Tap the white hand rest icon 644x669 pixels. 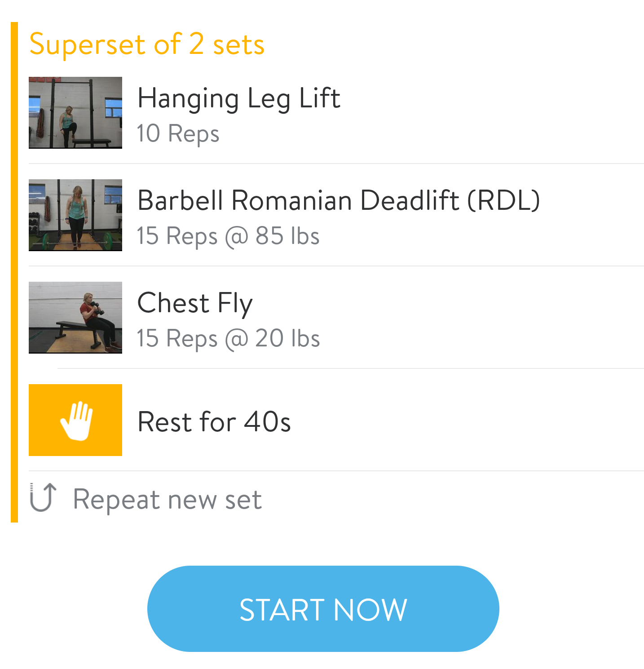click(76, 421)
